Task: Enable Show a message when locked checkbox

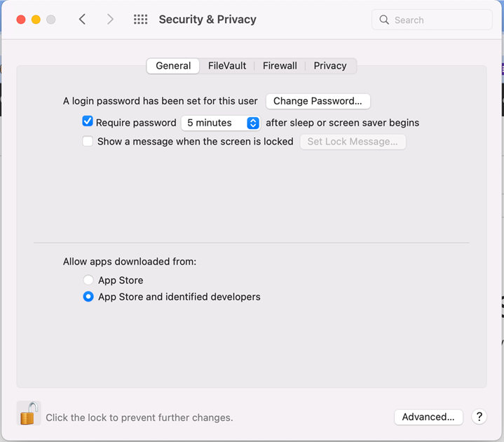Action: click(x=88, y=141)
